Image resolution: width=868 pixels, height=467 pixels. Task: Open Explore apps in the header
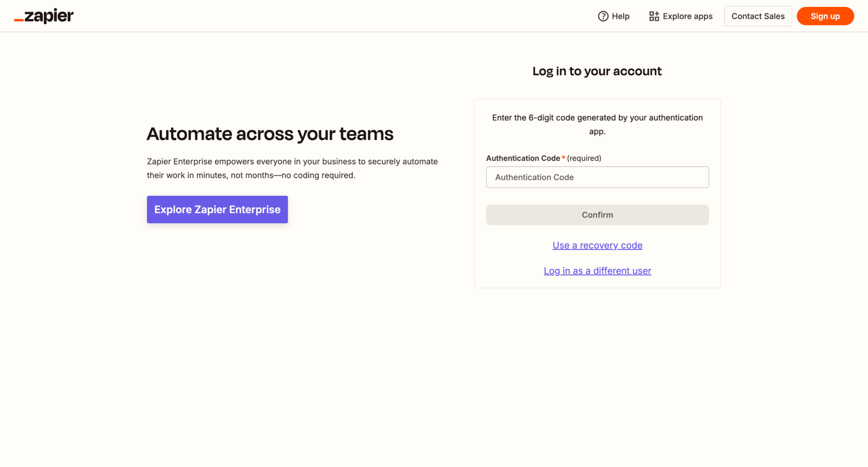coord(681,16)
